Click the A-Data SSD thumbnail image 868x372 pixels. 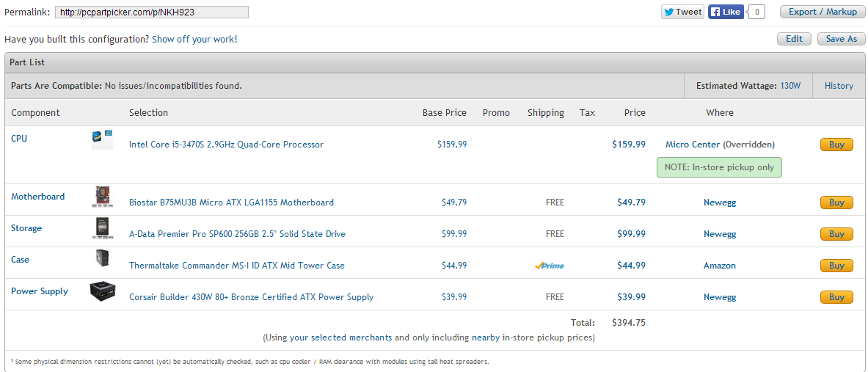pyautogui.click(x=103, y=228)
